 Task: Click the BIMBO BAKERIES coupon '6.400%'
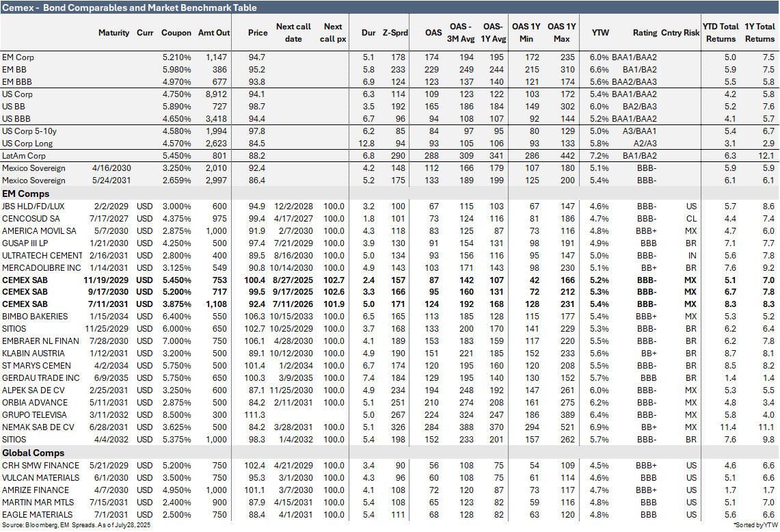tap(177, 317)
